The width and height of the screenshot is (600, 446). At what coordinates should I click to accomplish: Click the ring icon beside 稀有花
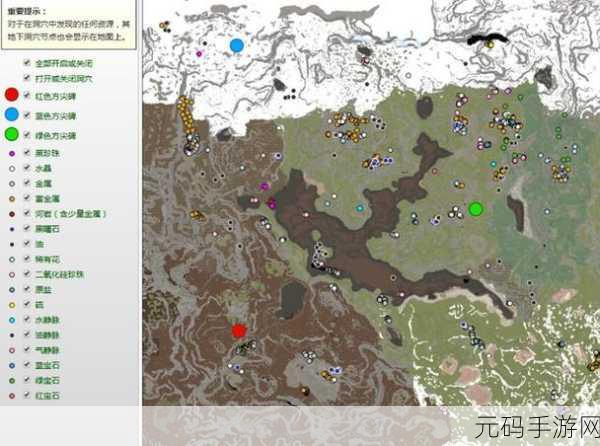(12, 260)
